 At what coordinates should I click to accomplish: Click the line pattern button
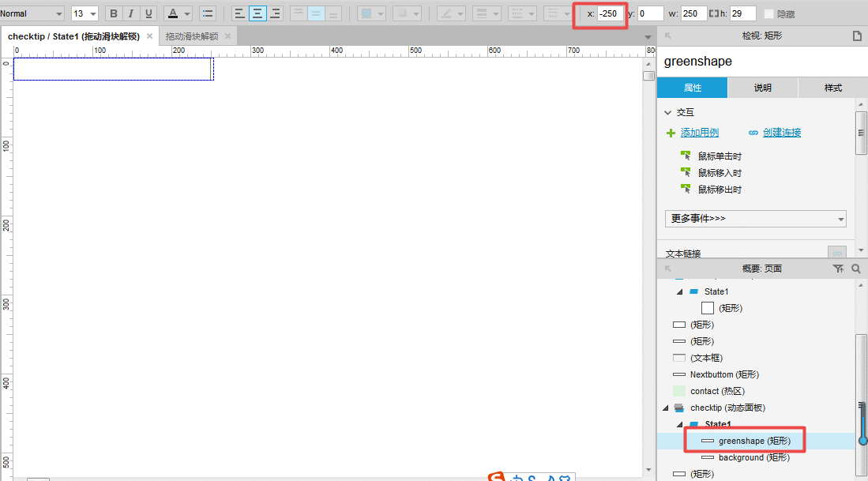tap(517, 13)
